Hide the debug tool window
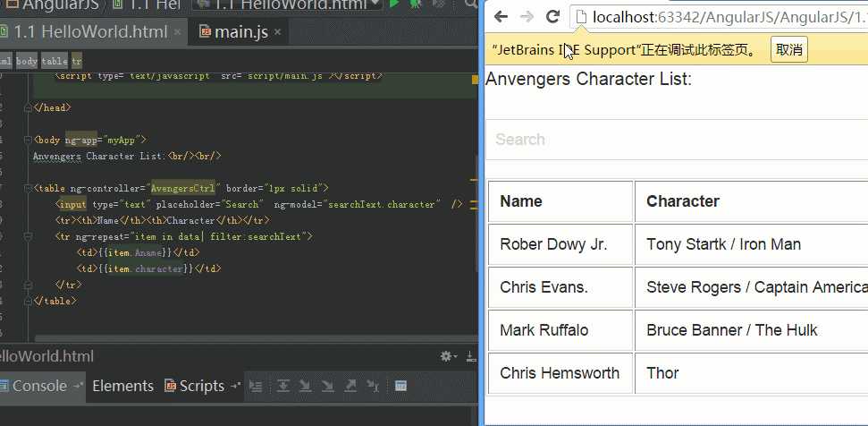The height and width of the screenshot is (426, 868). pyautogui.click(x=471, y=356)
